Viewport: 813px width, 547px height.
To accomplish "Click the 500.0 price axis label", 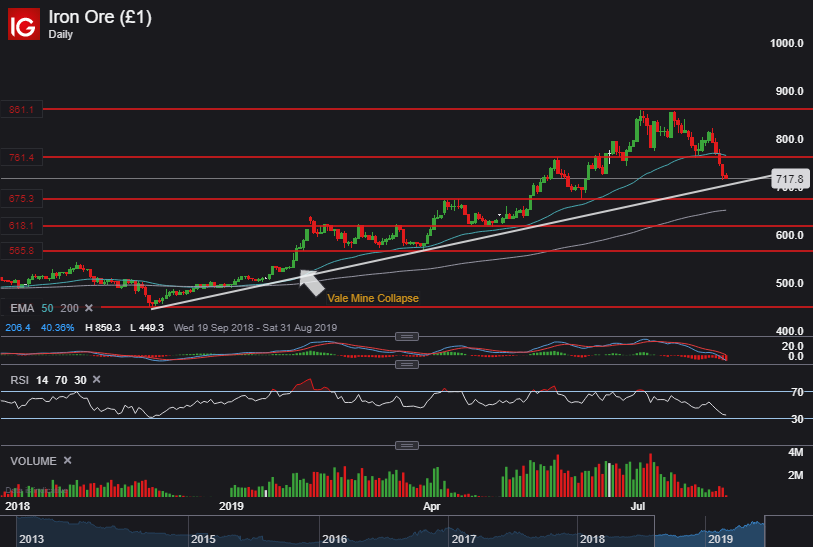I will pyautogui.click(x=789, y=283).
